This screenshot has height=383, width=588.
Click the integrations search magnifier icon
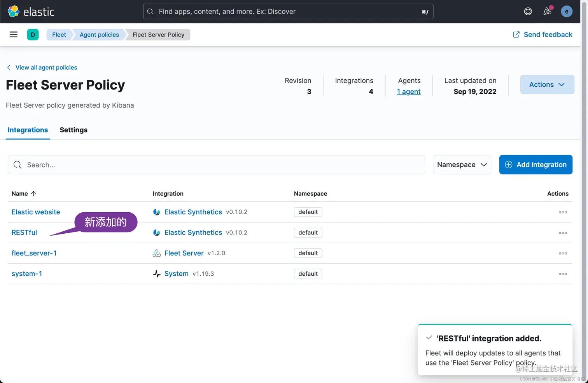point(17,165)
